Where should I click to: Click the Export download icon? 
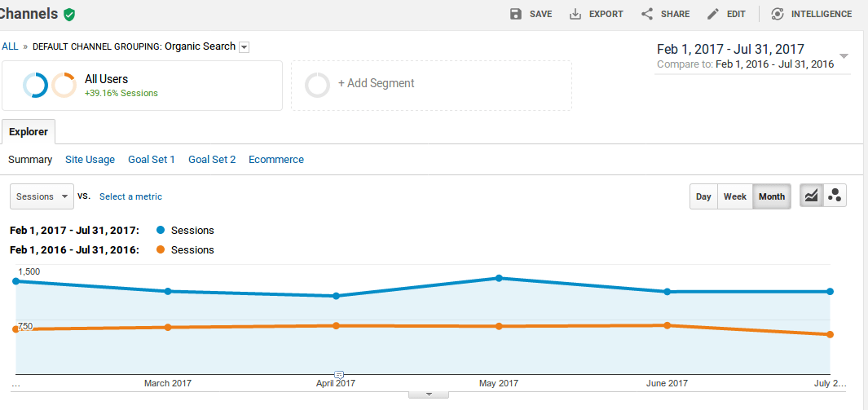coord(575,14)
